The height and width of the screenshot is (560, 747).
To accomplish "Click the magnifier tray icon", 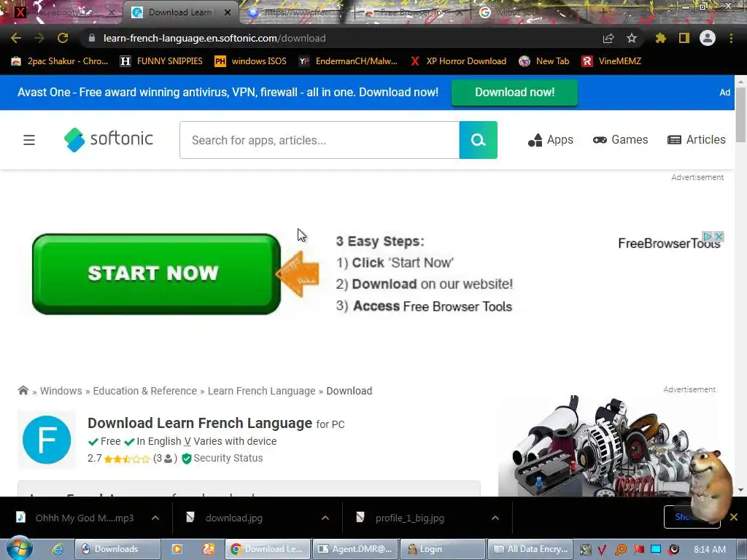I will tap(621, 550).
